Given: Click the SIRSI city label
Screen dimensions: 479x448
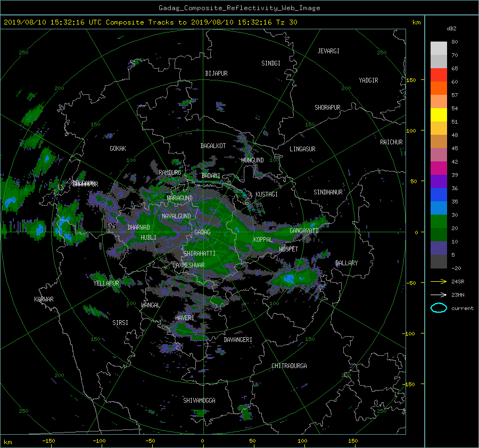Looking at the screenshot, I should tap(120, 323).
